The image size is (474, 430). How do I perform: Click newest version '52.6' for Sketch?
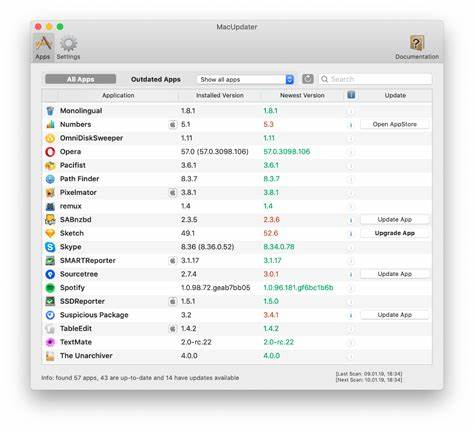click(271, 233)
